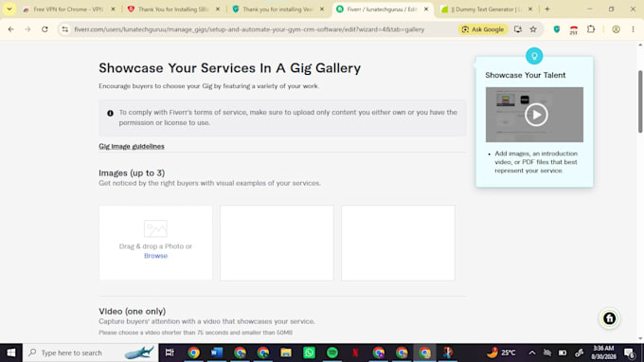The width and height of the screenshot is (644, 362).
Task: Click the second empty image slot
Action: pos(277,243)
